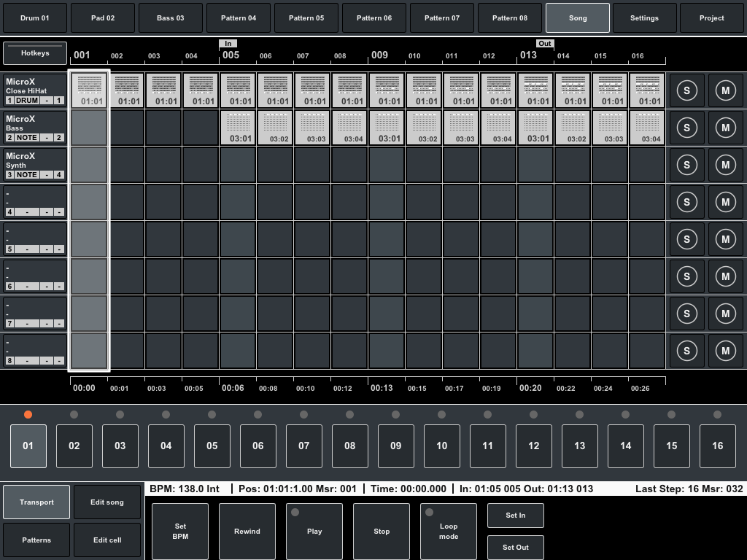The height and width of the screenshot is (560, 747).
Task: Solo the MicroX Synth track
Action: click(686, 165)
